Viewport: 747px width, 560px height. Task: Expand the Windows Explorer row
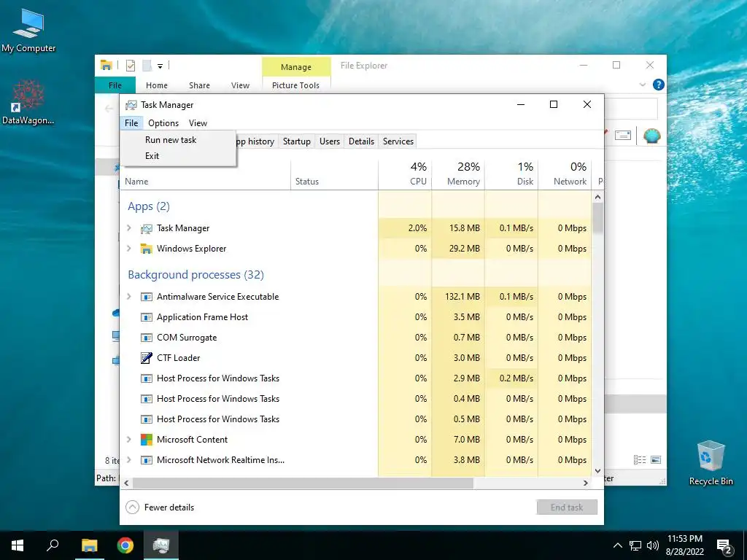(128, 249)
